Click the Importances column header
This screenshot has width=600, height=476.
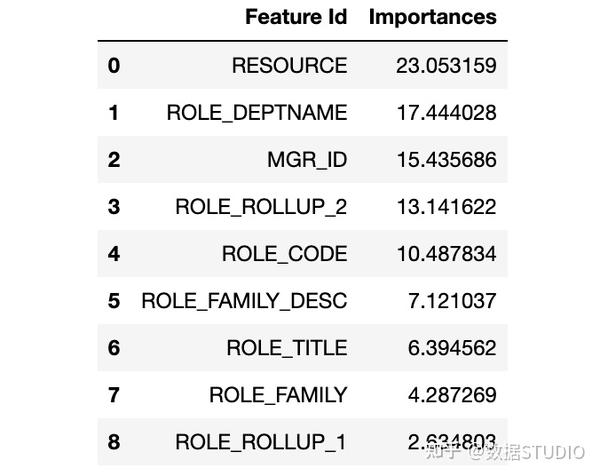(x=432, y=18)
